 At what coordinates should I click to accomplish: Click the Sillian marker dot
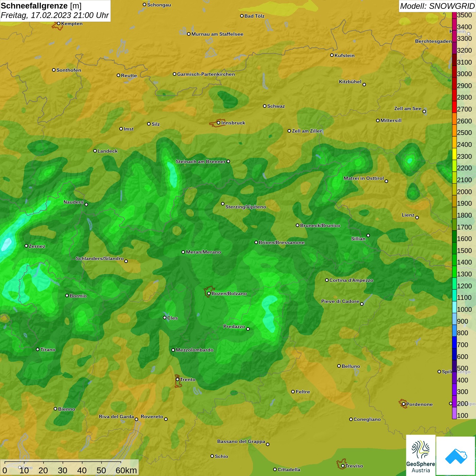coord(368,235)
